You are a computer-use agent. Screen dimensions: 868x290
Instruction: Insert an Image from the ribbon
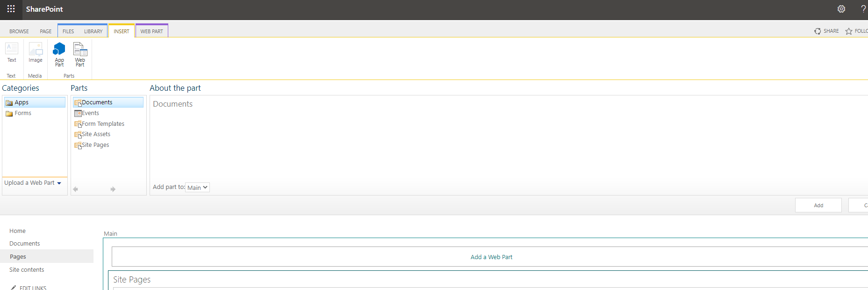36,52
